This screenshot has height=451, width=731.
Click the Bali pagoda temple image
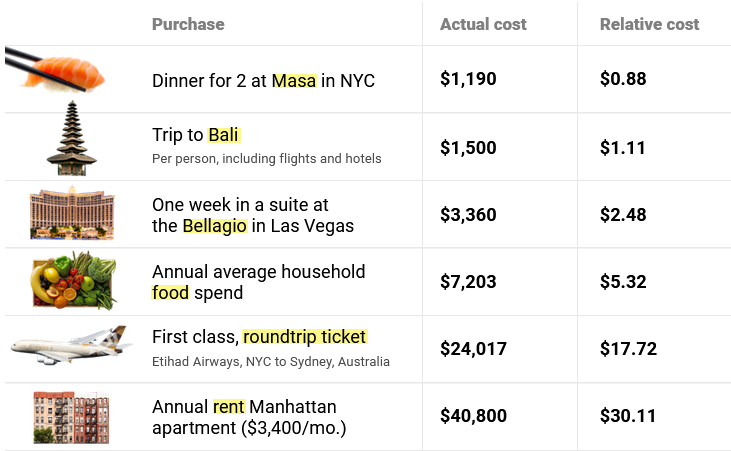(x=72, y=138)
